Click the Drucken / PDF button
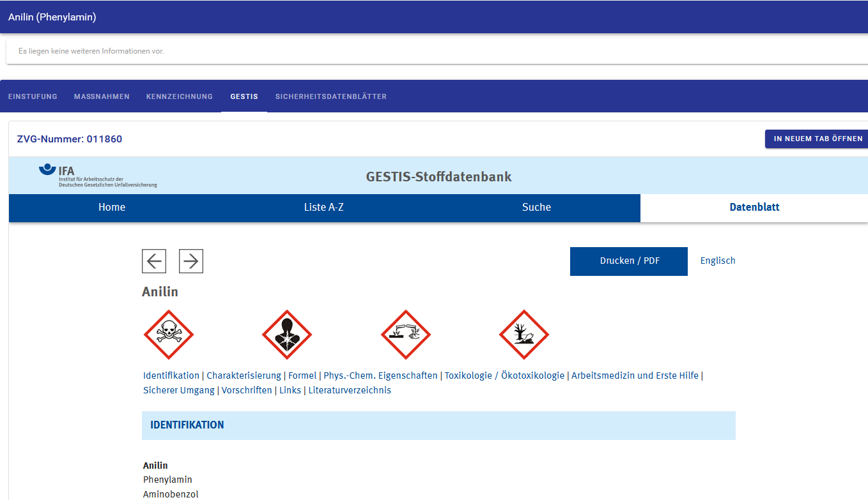The width and height of the screenshot is (868, 500). point(629,261)
